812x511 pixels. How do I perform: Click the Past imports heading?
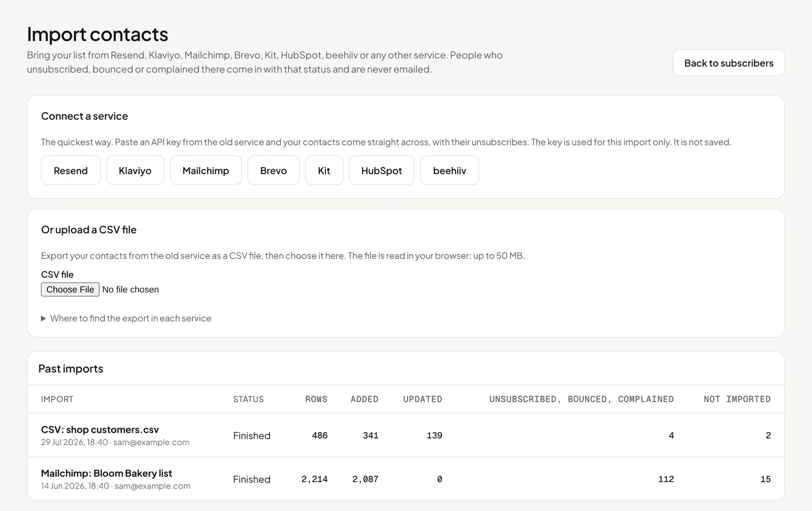[x=71, y=369]
